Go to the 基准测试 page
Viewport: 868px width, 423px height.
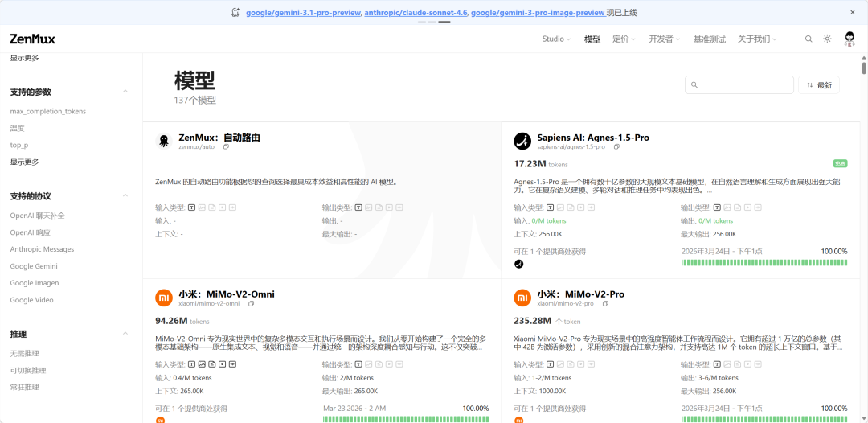pyautogui.click(x=709, y=39)
